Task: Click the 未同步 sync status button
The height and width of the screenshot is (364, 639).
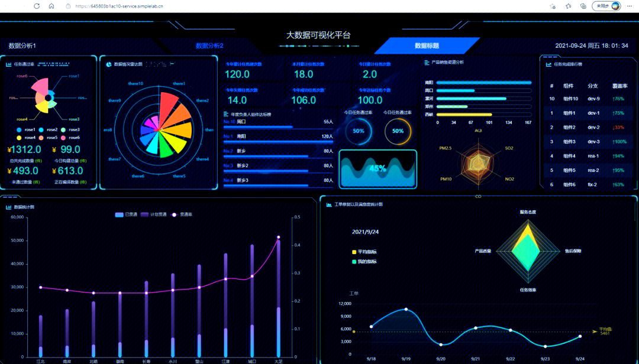Action: 606,6
